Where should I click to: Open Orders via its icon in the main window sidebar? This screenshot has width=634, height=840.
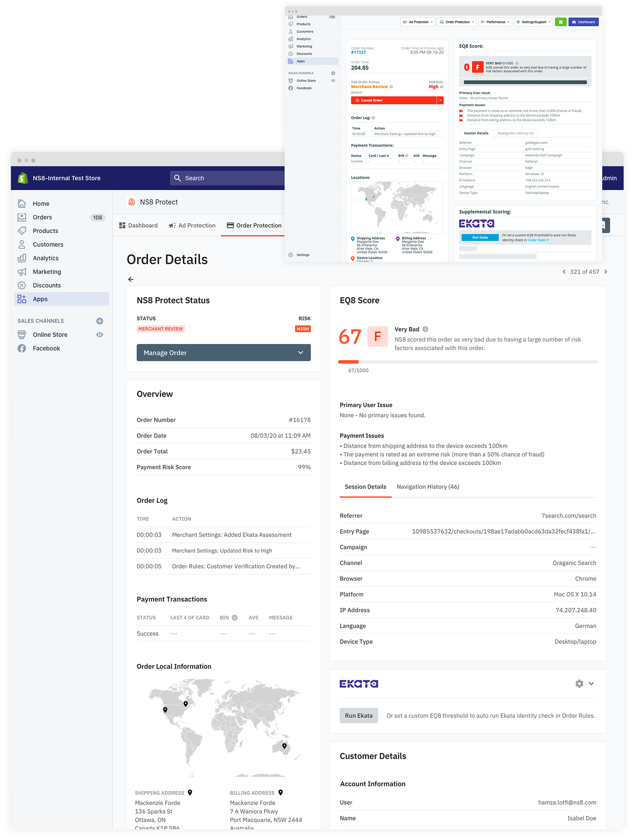pyautogui.click(x=22, y=217)
